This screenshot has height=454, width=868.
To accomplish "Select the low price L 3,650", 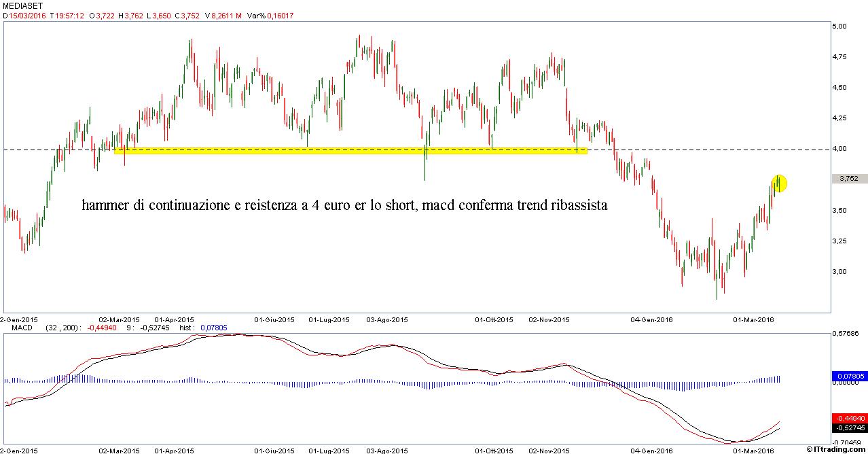I will click(x=159, y=15).
